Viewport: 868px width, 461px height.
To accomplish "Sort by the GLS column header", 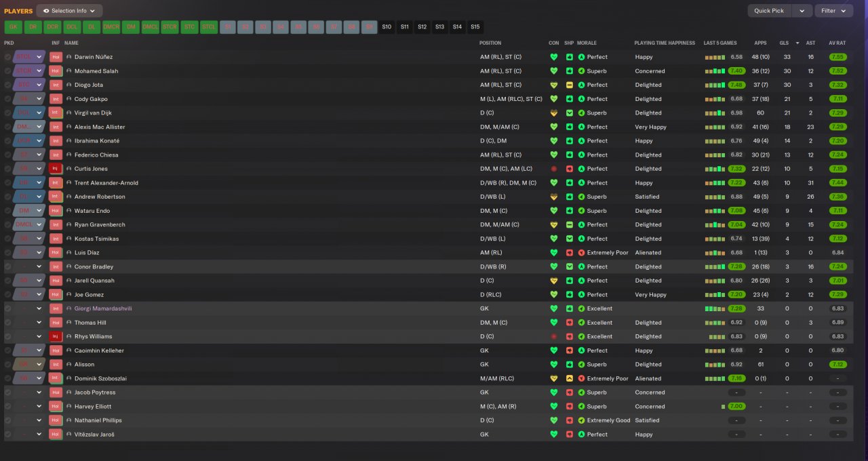I will tap(784, 43).
